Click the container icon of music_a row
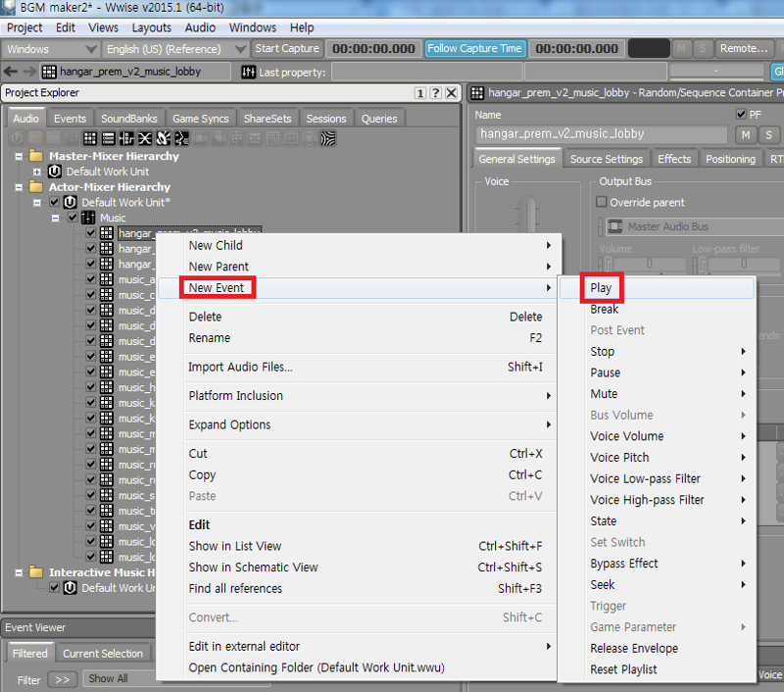Viewport: 784px width, 692px height. point(107,279)
